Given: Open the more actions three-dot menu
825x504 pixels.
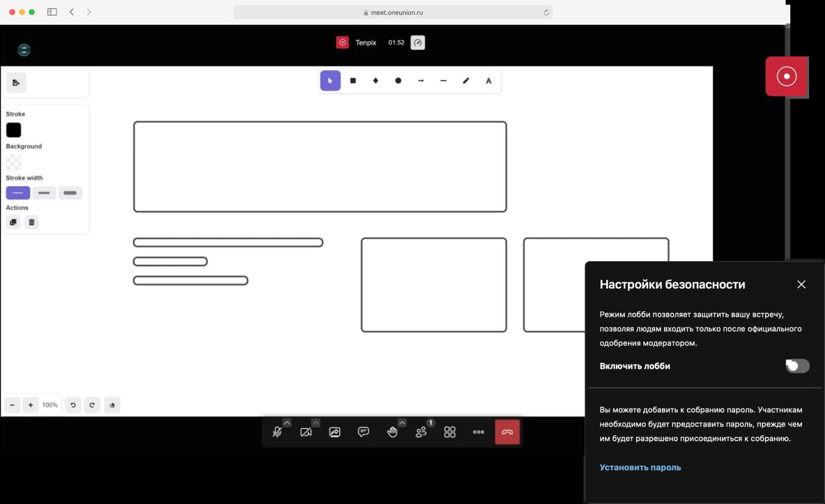Looking at the screenshot, I should click(479, 432).
